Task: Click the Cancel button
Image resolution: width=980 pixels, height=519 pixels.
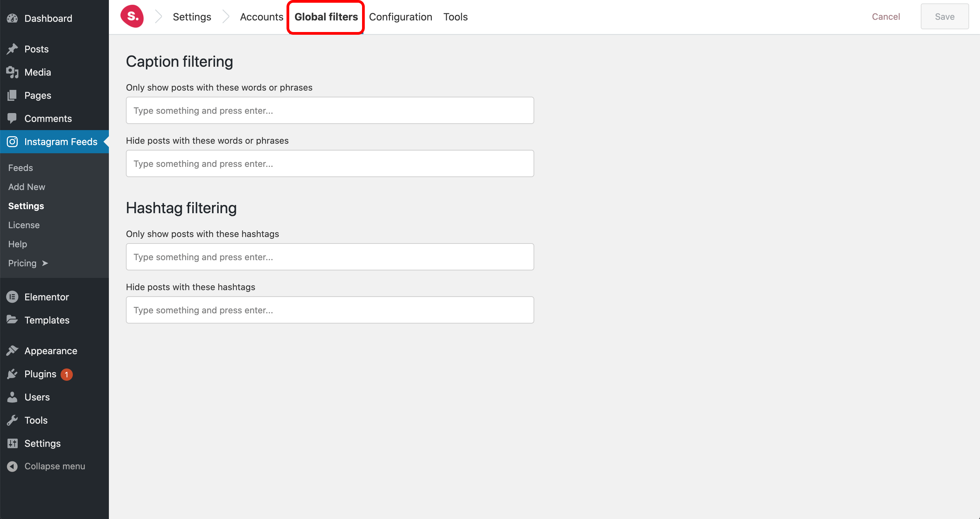Action: pos(886,16)
